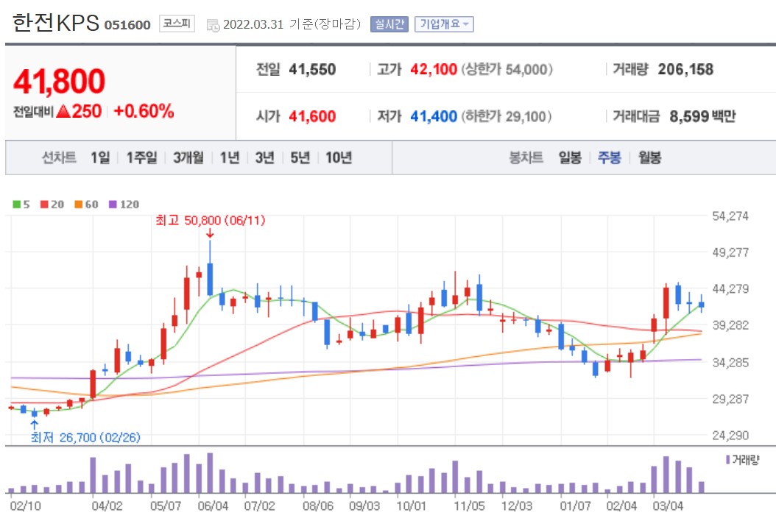Click the calendar icon beside 2022.03.31 date
The height and width of the screenshot is (532, 776).
coord(213,25)
